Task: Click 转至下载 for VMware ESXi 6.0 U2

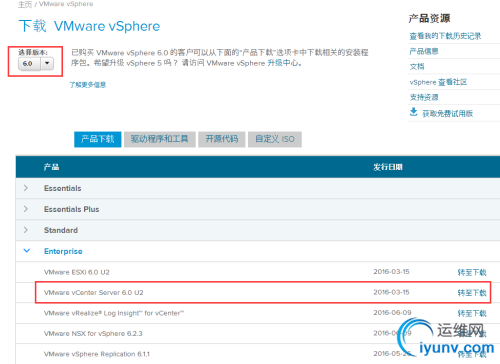Action: [472, 272]
